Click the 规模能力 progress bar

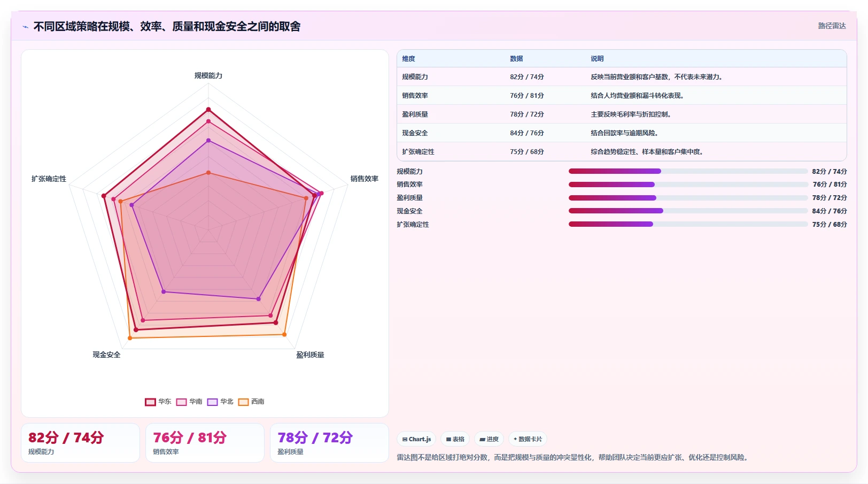[688, 171]
